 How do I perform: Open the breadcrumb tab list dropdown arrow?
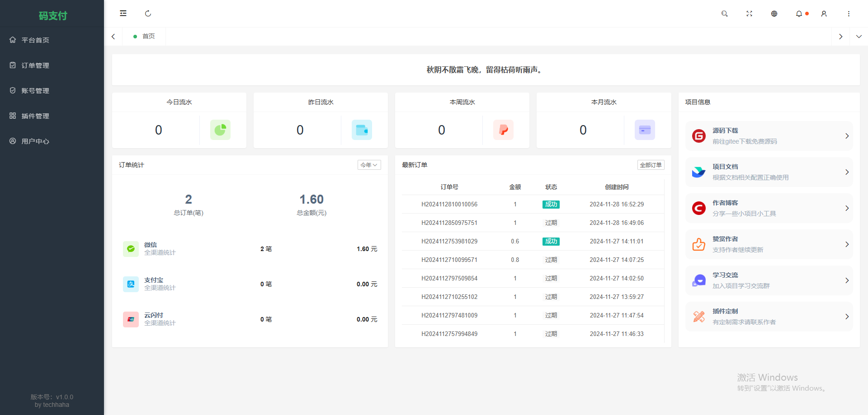click(x=859, y=36)
